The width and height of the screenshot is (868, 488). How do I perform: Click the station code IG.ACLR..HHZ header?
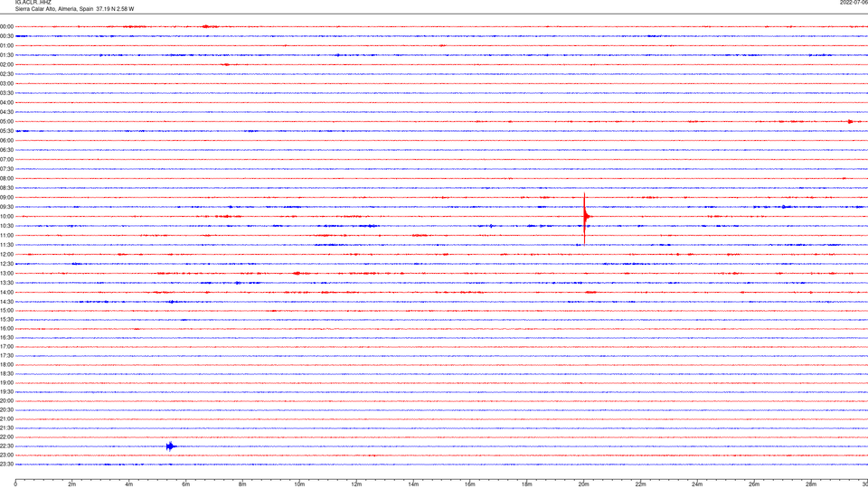click(x=33, y=2)
